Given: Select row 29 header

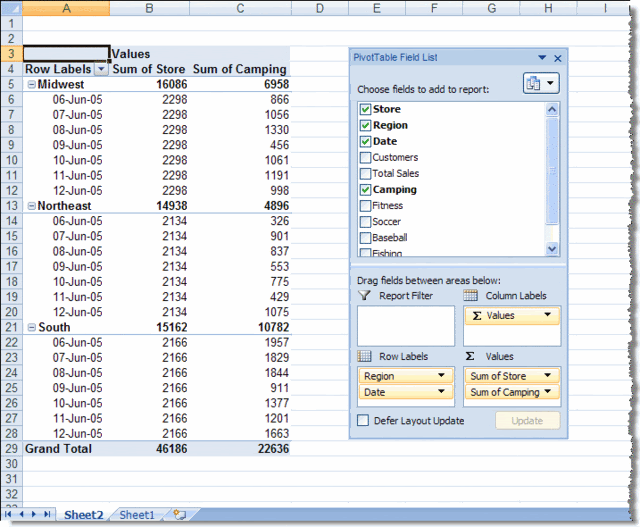Looking at the screenshot, I should tap(11, 449).
